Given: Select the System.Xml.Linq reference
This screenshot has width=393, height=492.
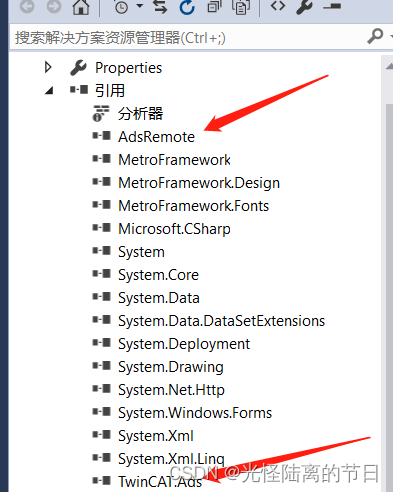Looking at the screenshot, I should click(171, 459).
